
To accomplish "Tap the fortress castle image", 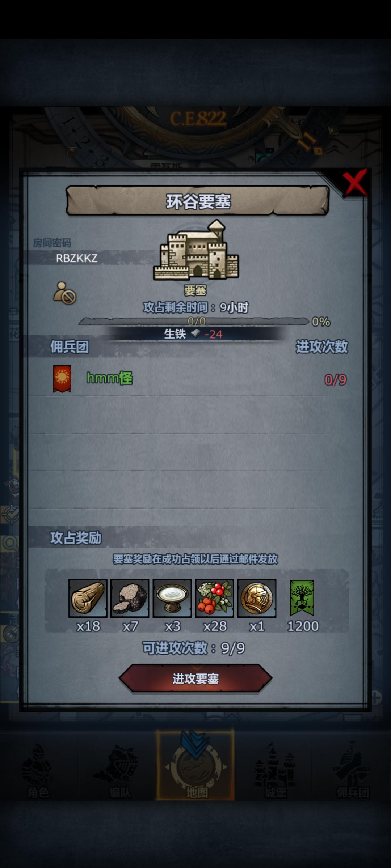I will point(196,250).
